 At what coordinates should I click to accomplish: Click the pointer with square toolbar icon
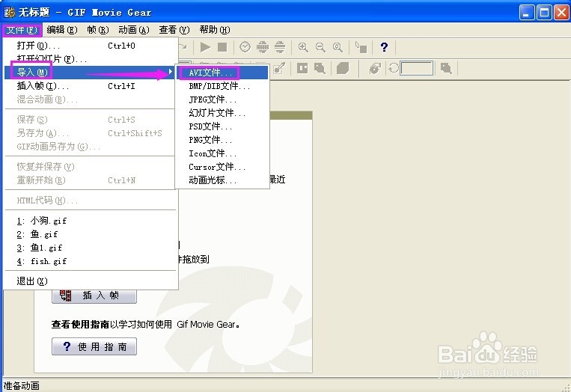click(361, 47)
